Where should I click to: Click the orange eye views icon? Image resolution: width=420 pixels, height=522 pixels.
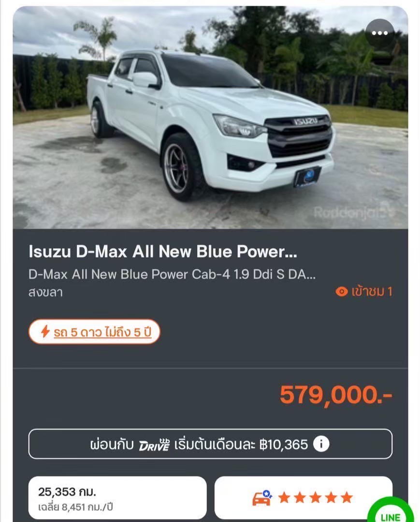click(x=342, y=292)
